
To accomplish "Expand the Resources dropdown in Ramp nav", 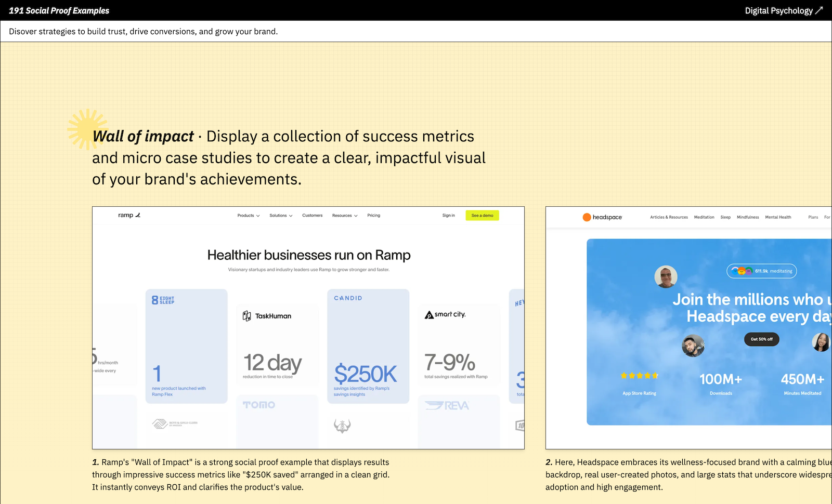I will [345, 215].
